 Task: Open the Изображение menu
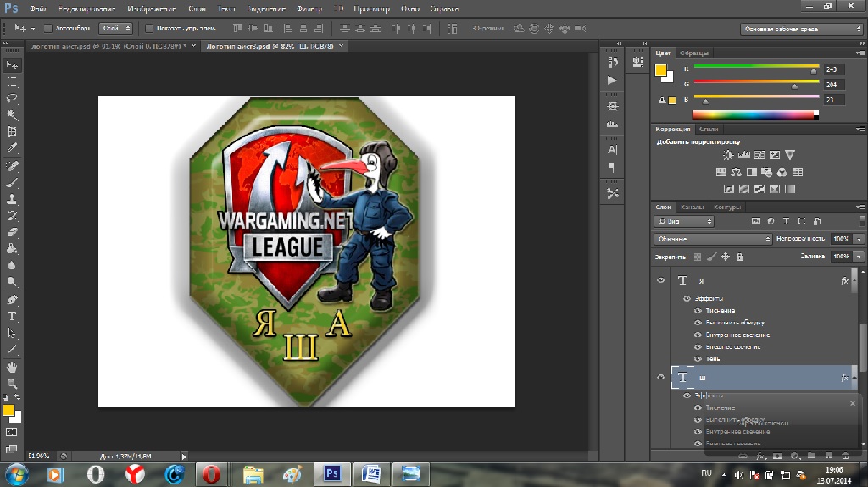(152, 8)
